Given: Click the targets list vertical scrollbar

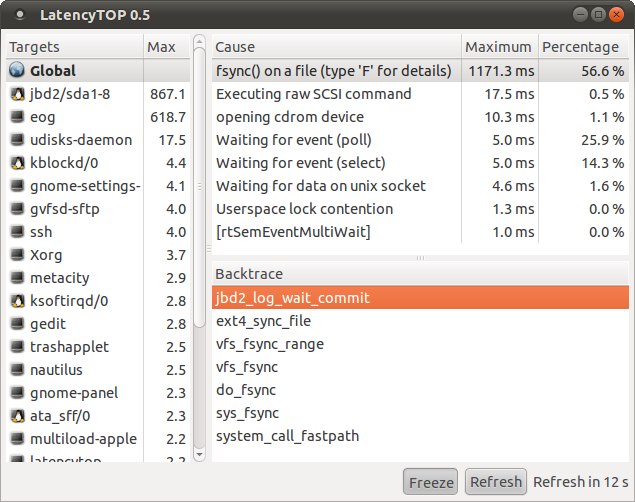Looking at the screenshot, I should (x=199, y=200).
